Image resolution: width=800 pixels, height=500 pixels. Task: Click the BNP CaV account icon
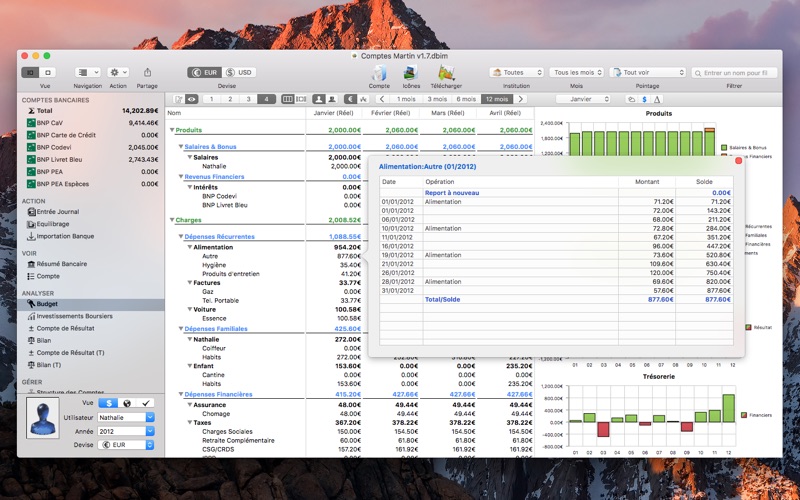click(31, 122)
